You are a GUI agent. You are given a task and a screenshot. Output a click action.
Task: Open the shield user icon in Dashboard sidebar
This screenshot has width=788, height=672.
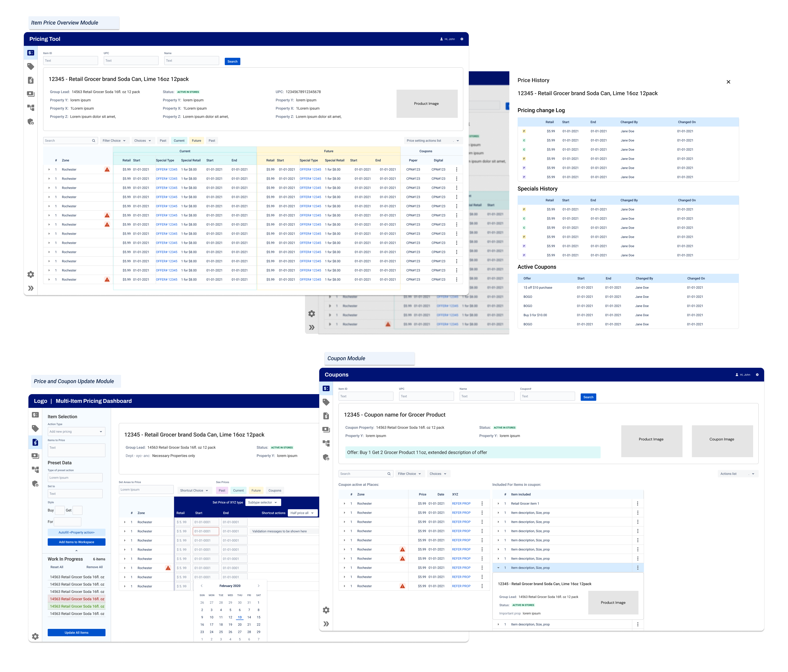[x=35, y=484]
